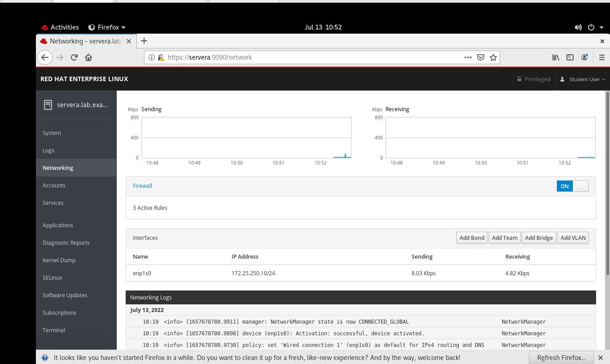Image resolution: width=610 pixels, height=364 pixels.
Task: Open the enp1s0 interface row
Action: (x=142, y=273)
